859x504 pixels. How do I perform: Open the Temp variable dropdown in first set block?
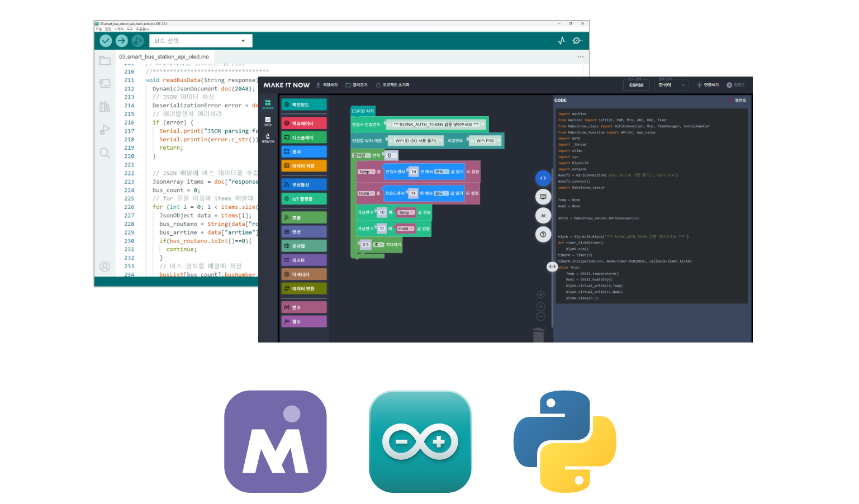(x=366, y=172)
